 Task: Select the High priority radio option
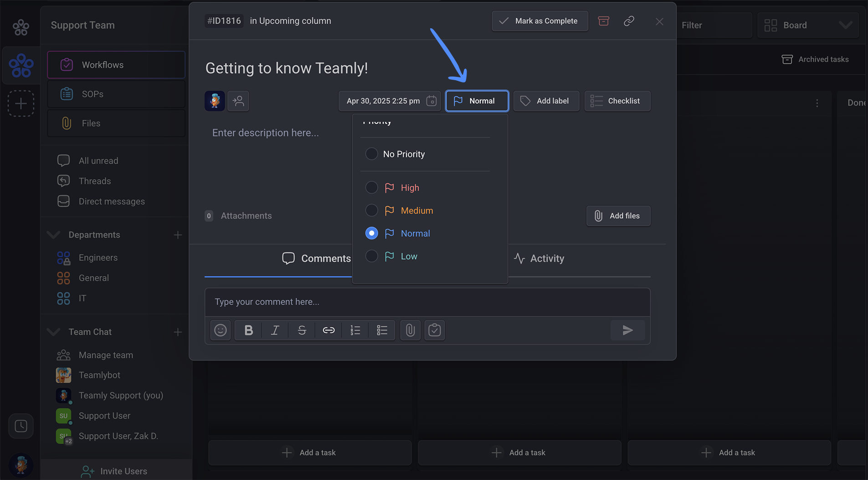pyautogui.click(x=372, y=187)
